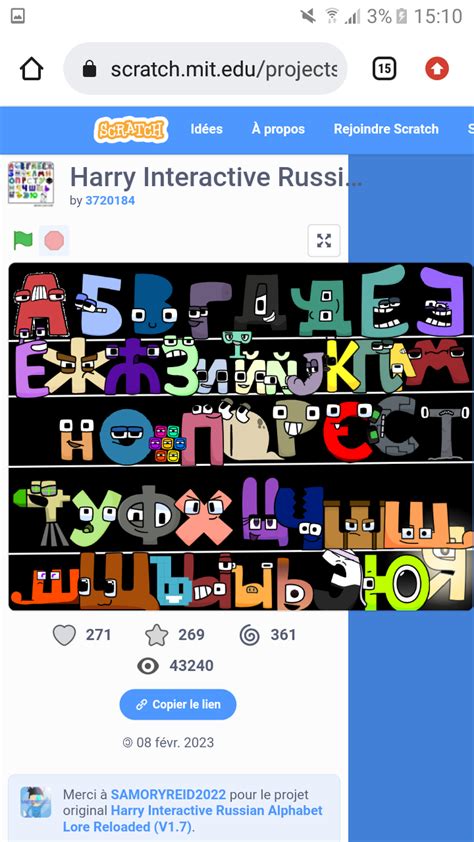
Task: Tap the browser home icon
Action: click(x=32, y=69)
